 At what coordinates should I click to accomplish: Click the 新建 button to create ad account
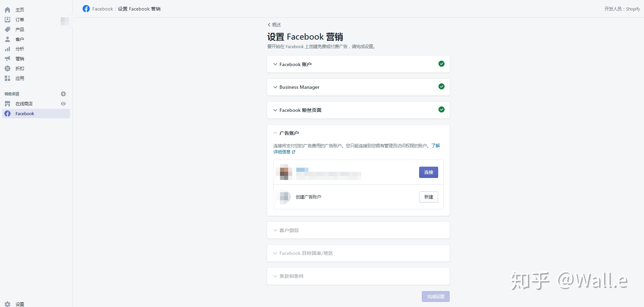point(429,197)
